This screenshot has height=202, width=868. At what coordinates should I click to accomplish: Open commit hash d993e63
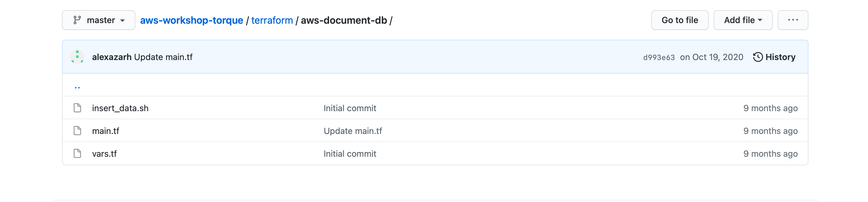[x=659, y=57]
